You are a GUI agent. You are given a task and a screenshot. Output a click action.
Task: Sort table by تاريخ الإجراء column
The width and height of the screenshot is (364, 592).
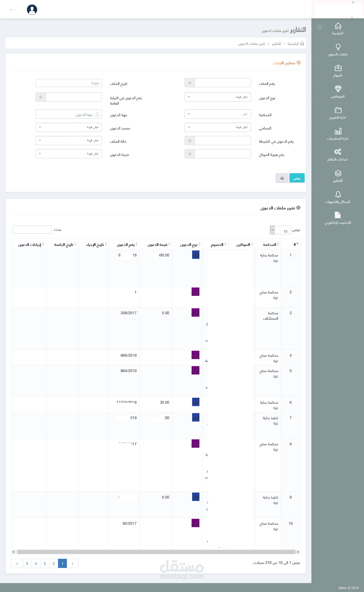(93, 244)
